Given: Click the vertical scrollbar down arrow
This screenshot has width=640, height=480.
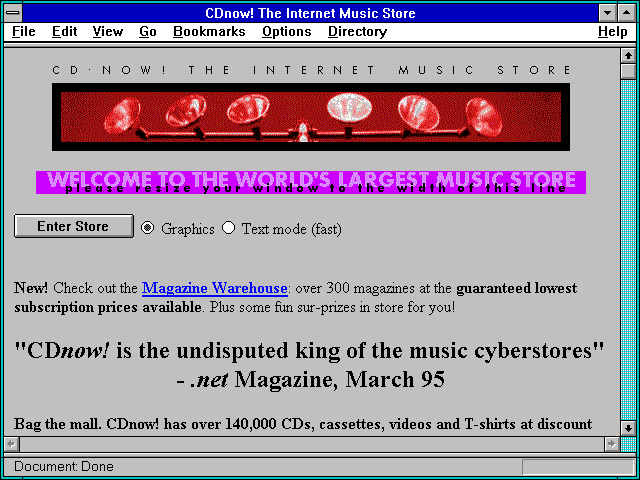Looking at the screenshot, I should point(627,428).
